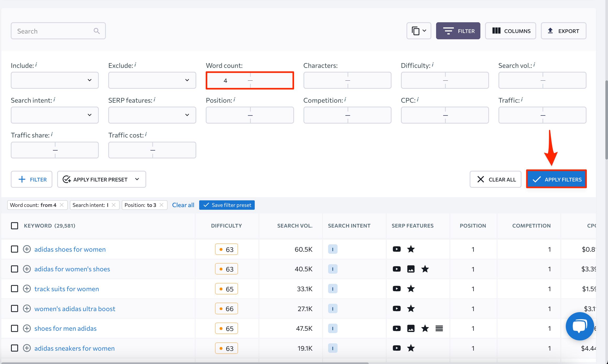Click the Clear all link
This screenshot has height=364, width=608.
point(183,205)
